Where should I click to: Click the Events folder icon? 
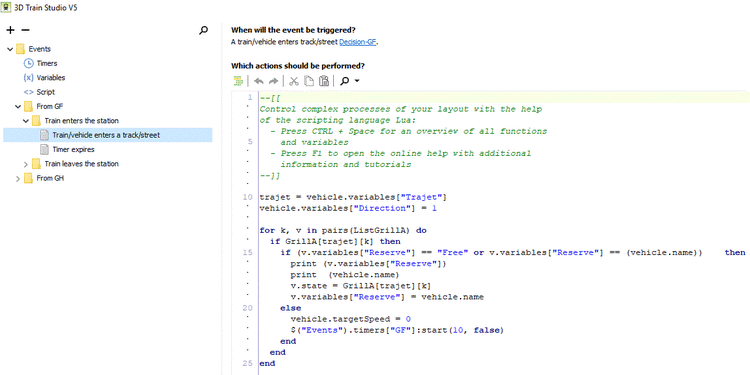coord(21,49)
